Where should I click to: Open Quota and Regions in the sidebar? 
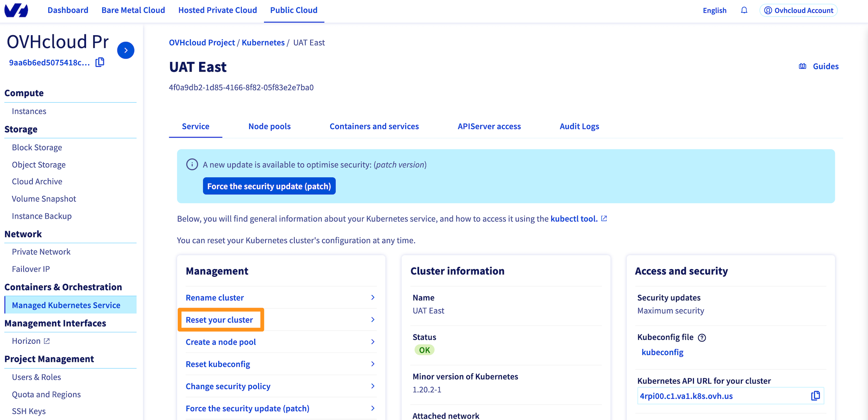46,395
